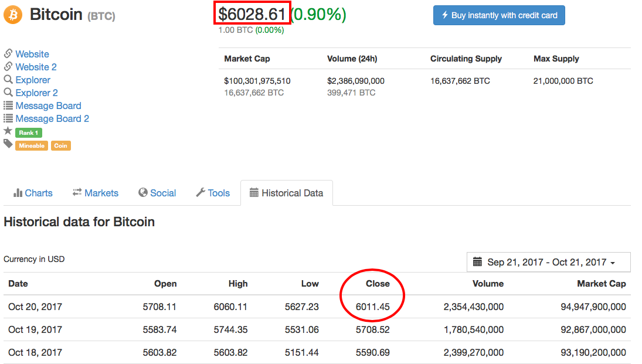Open the Explorer 2 link
This screenshot has width=642, height=364.
click(x=36, y=93)
